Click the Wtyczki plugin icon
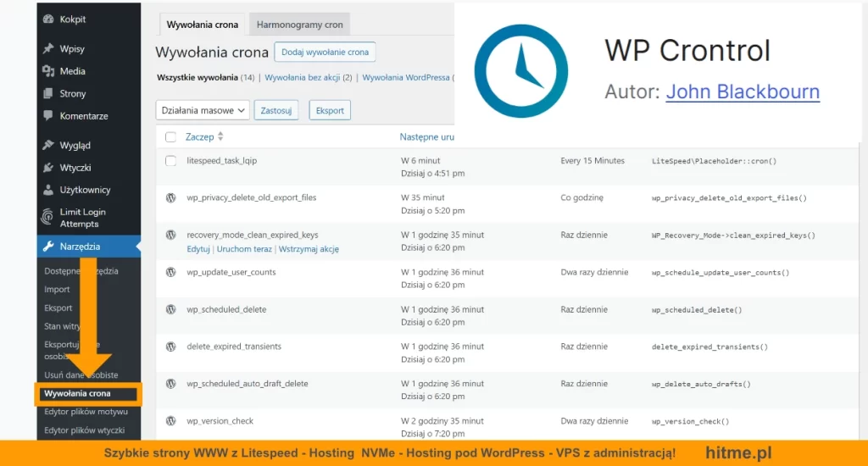 coord(48,167)
